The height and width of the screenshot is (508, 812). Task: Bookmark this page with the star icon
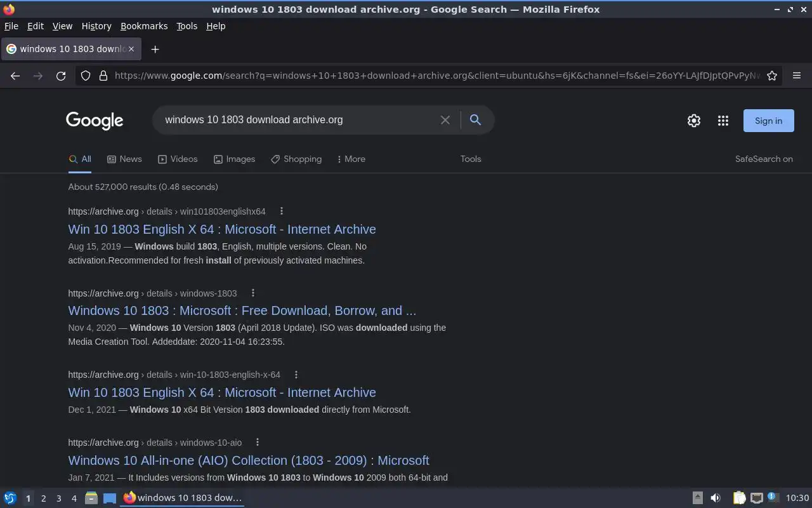(772, 76)
